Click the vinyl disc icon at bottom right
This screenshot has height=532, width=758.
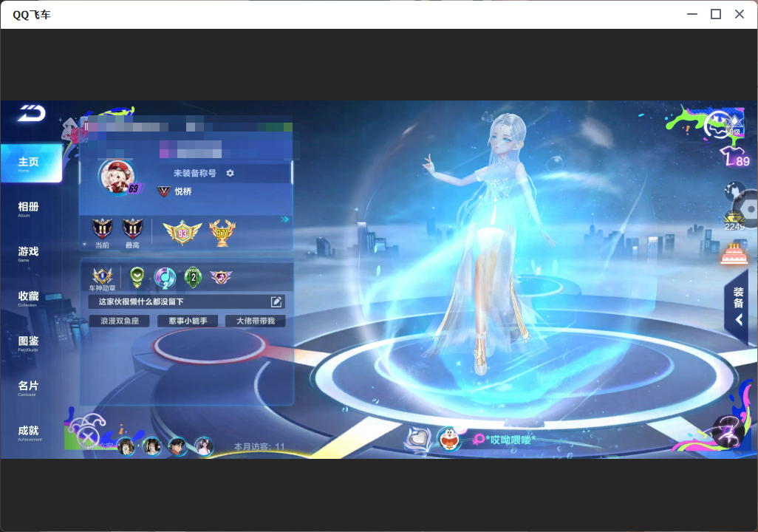click(728, 432)
